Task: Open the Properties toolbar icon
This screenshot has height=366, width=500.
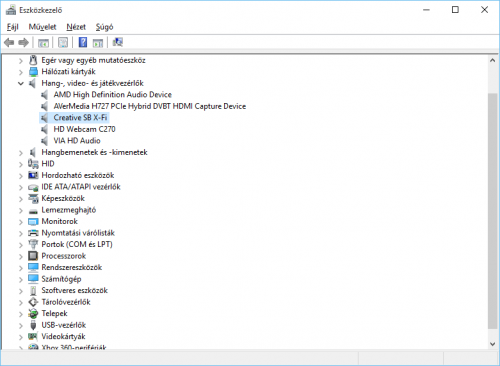Action: tap(63, 42)
